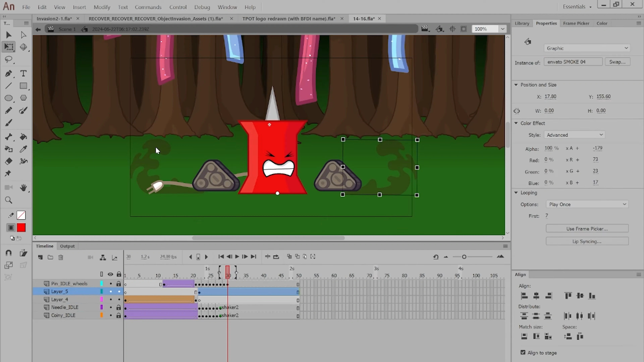Uncheck Align to stage checkbox
This screenshot has width=644, height=362.
(523, 352)
